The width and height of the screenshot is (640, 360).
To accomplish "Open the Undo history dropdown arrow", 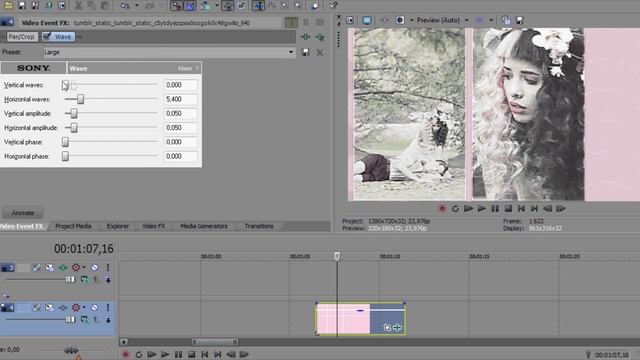I will (x=137, y=5).
